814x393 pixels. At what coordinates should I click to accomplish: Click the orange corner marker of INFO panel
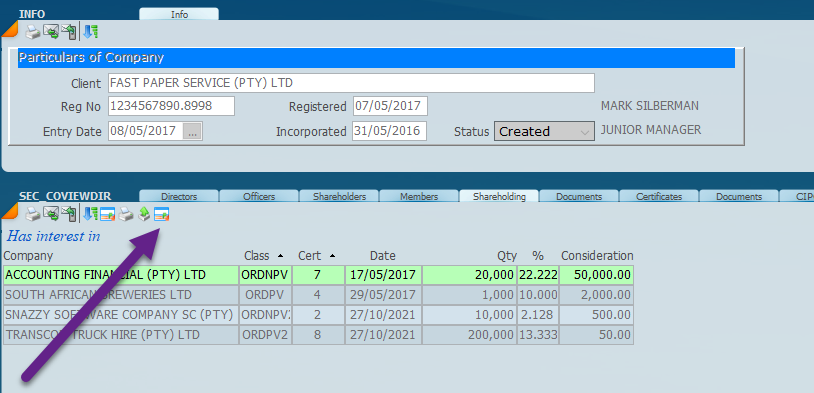(9, 30)
